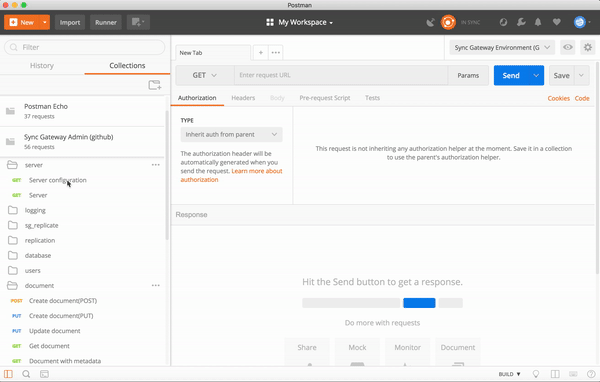600x382 pixels.
Task: Open the Send button dropdown arrow
Action: pos(536,75)
